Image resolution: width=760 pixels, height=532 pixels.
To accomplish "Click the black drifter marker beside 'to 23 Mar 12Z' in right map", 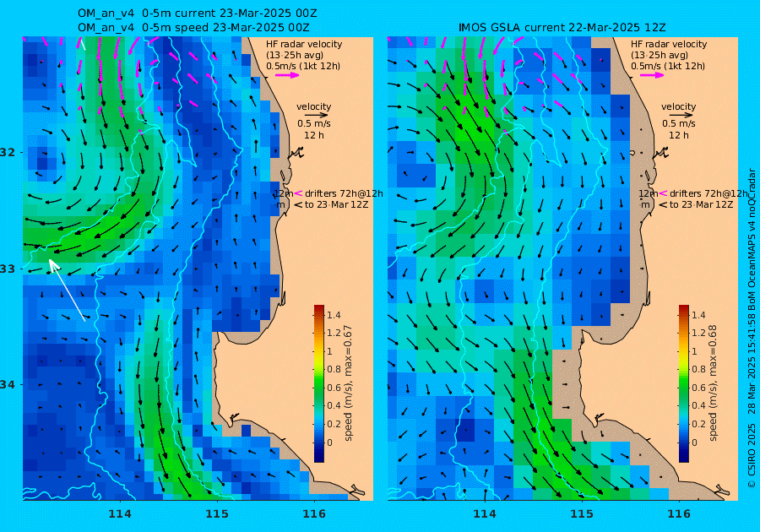I will point(663,205).
